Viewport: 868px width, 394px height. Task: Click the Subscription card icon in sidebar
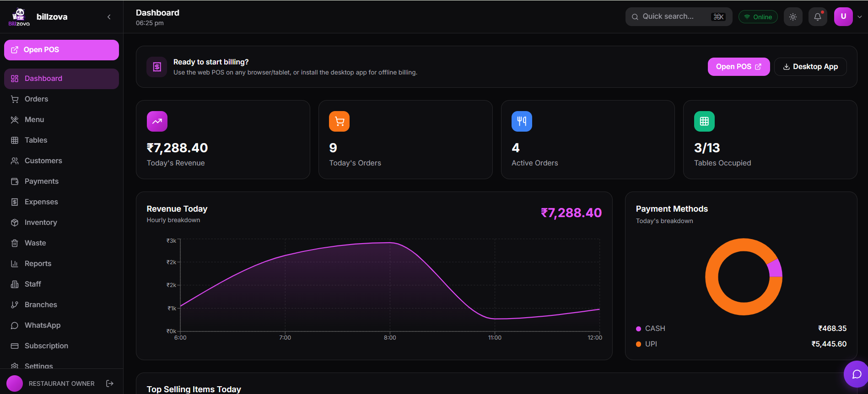[x=15, y=346]
